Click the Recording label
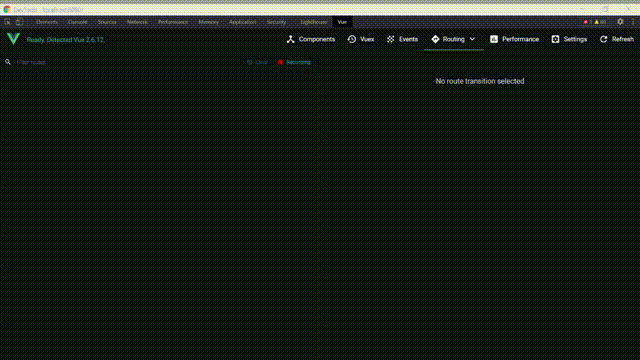 tap(298, 62)
